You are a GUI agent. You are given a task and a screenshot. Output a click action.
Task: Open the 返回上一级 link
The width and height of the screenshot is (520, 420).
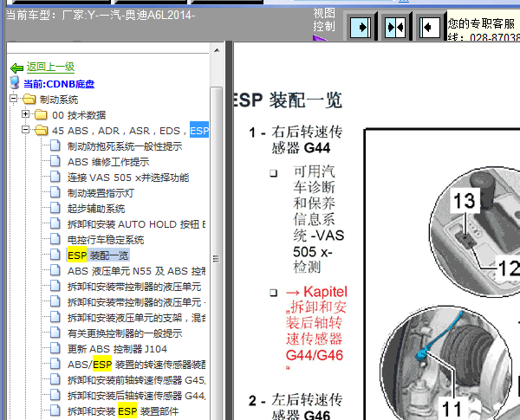(x=50, y=67)
